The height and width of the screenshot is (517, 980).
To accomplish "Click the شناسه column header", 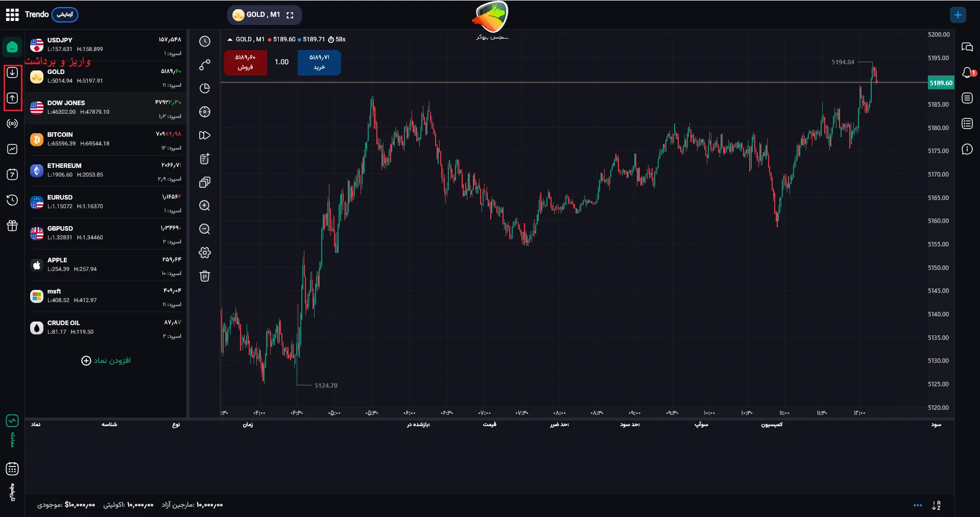I will pos(109,425).
